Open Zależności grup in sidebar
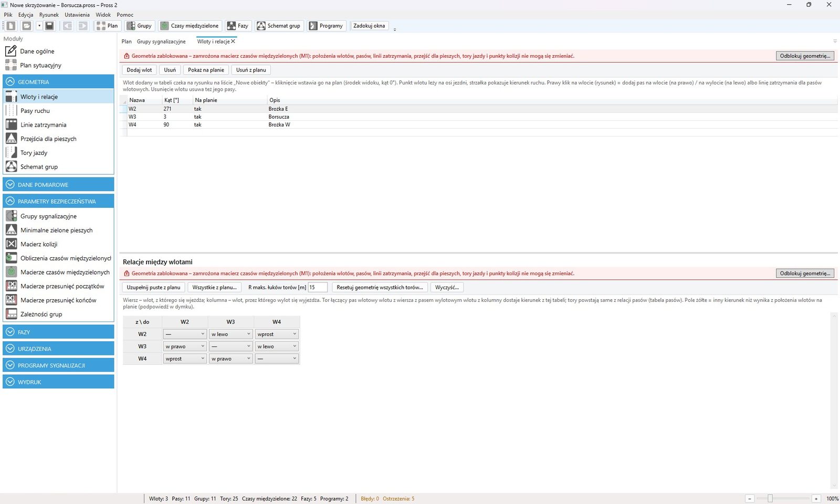Image resolution: width=840 pixels, height=504 pixels. tap(58, 314)
